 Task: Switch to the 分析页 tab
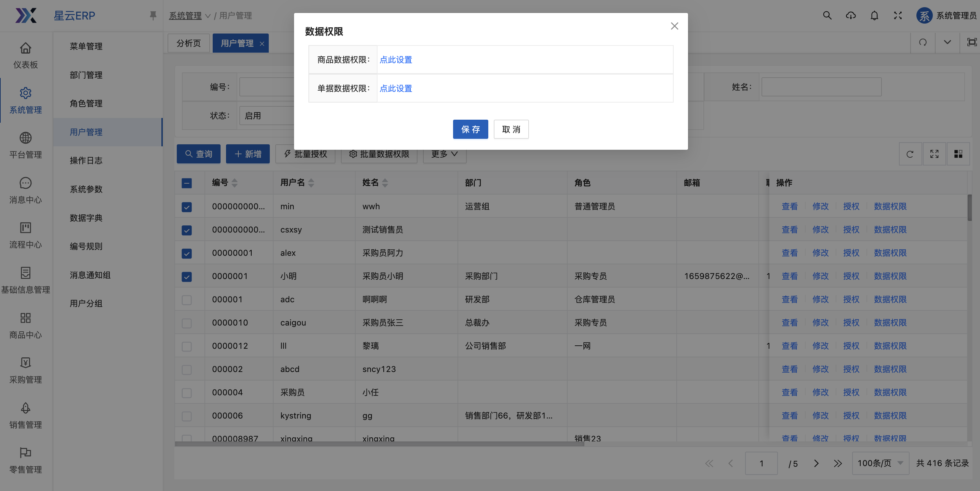tap(189, 43)
